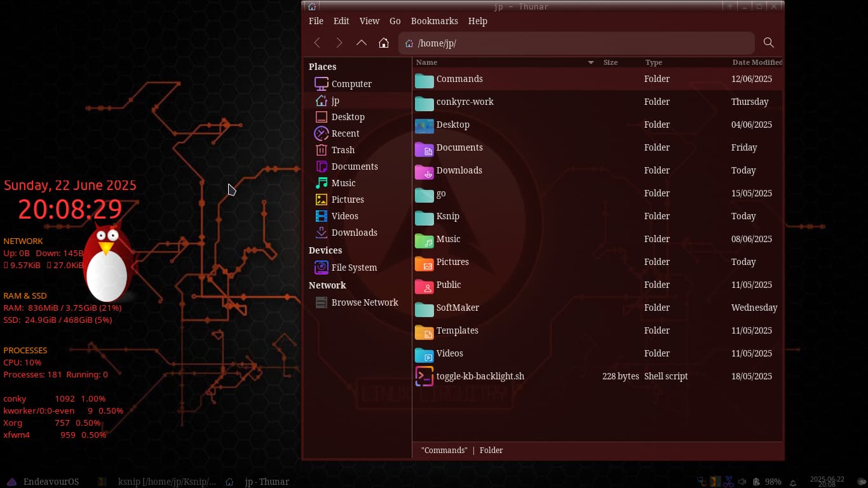Click the Home toolbar button
Viewport: 868px width, 488px height.
point(383,43)
